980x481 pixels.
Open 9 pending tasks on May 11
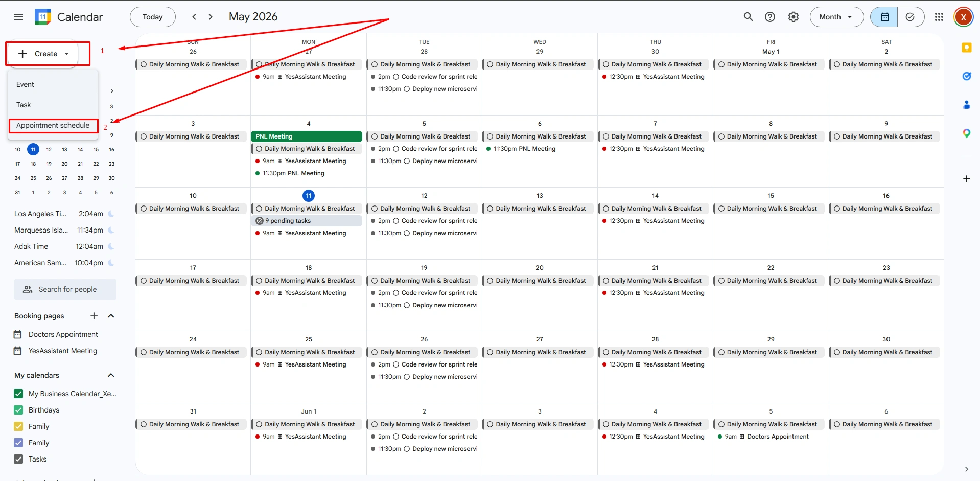click(x=307, y=221)
